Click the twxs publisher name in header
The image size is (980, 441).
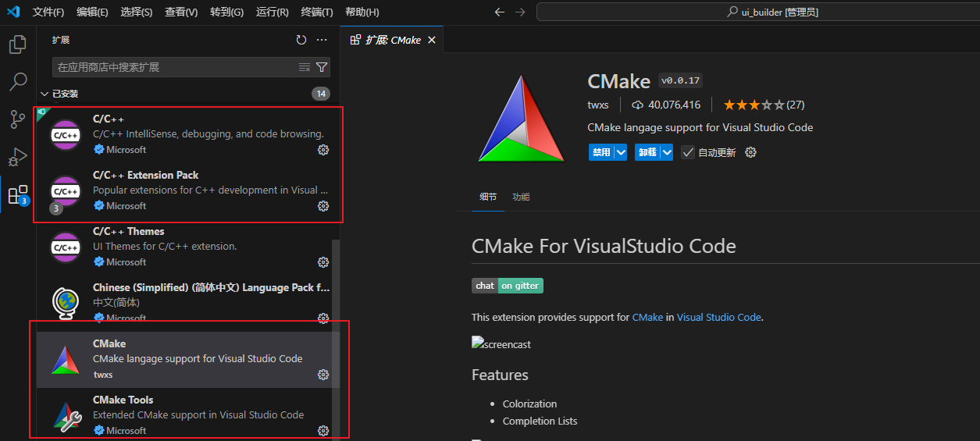coord(597,105)
